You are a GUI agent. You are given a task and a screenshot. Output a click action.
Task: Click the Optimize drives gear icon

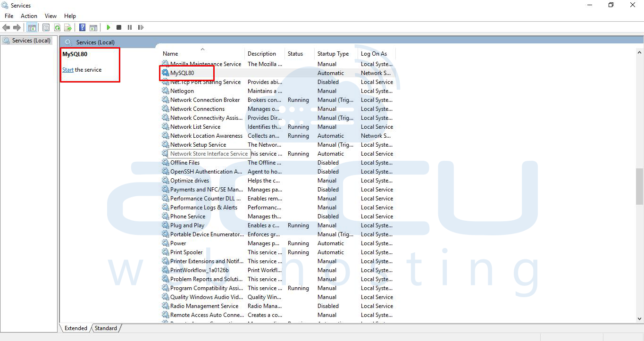coord(165,180)
